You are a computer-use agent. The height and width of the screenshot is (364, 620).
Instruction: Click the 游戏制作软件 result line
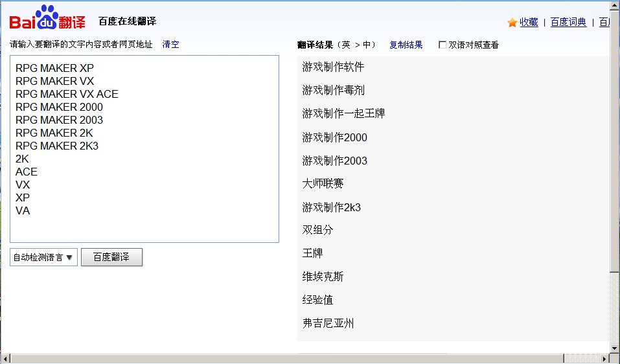tap(333, 67)
